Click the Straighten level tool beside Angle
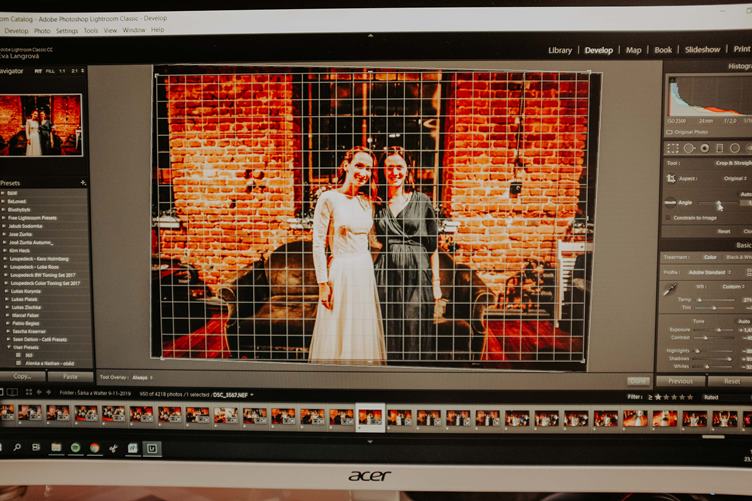The height and width of the screenshot is (501, 752). [x=670, y=203]
